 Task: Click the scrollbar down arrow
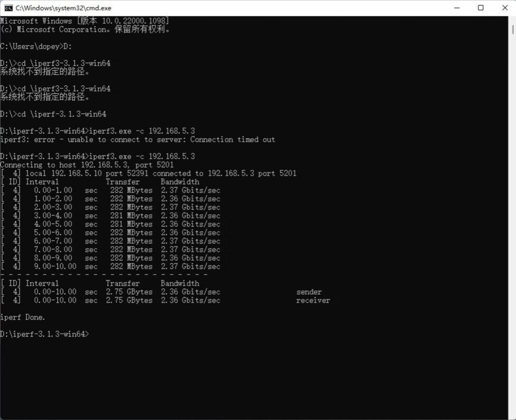512,416
